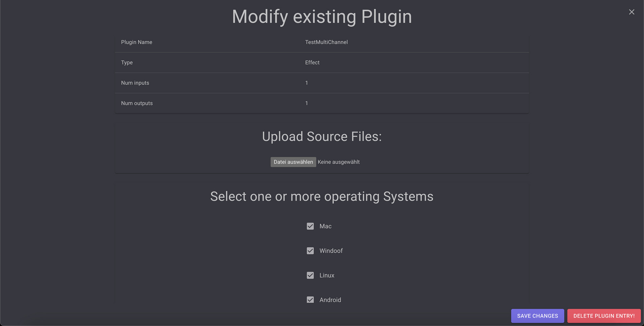The width and height of the screenshot is (644, 326).
Task: Disable the Linux checkbox
Action: (x=310, y=275)
